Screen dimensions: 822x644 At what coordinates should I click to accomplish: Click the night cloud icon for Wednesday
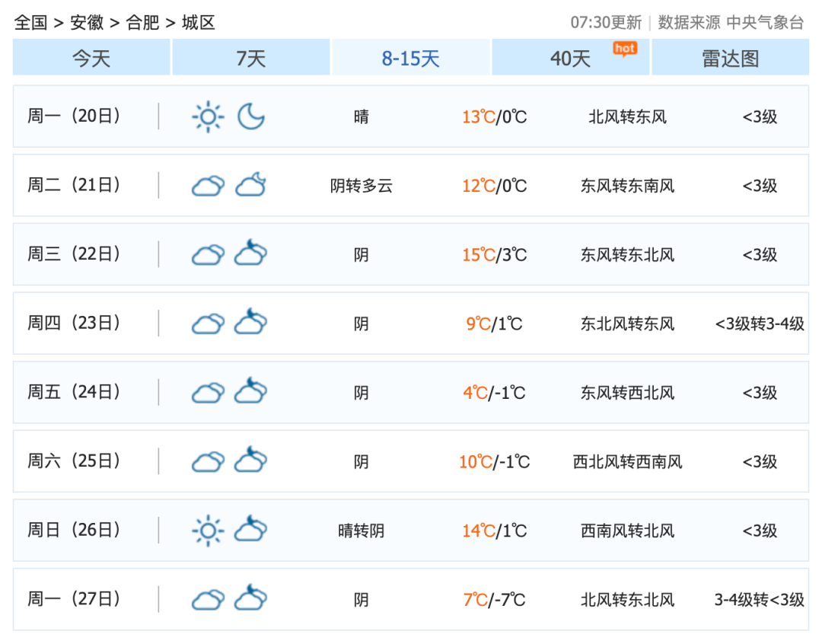click(x=251, y=254)
